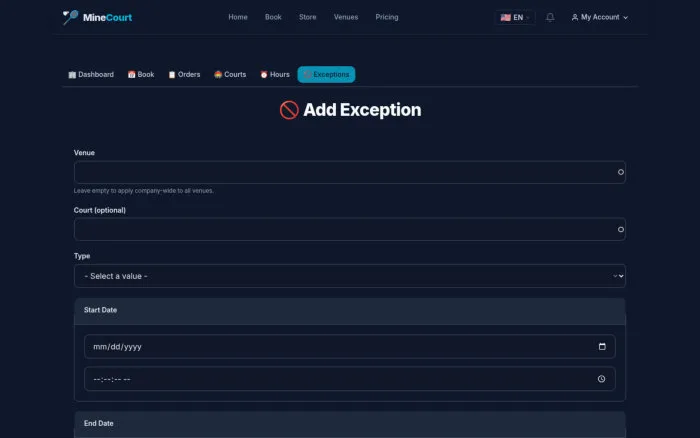Click the Start Date section header
This screenshot has height=438, width=700.
coord(350,310)
